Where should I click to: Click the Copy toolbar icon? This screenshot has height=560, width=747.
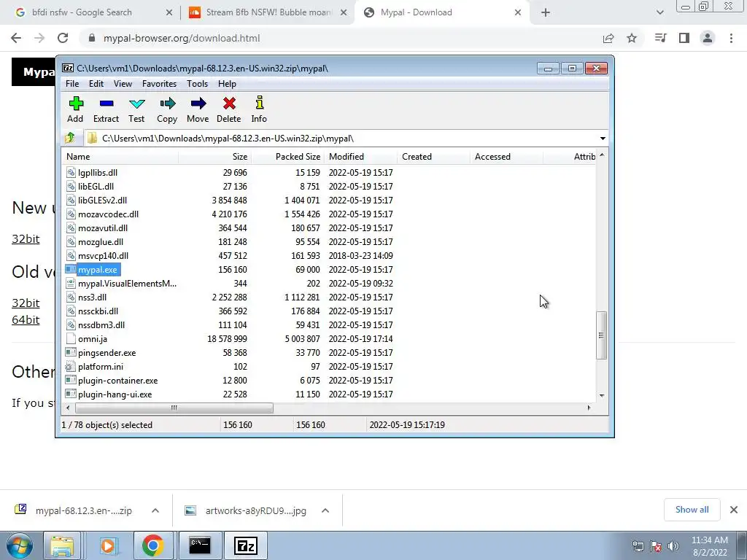167,109
